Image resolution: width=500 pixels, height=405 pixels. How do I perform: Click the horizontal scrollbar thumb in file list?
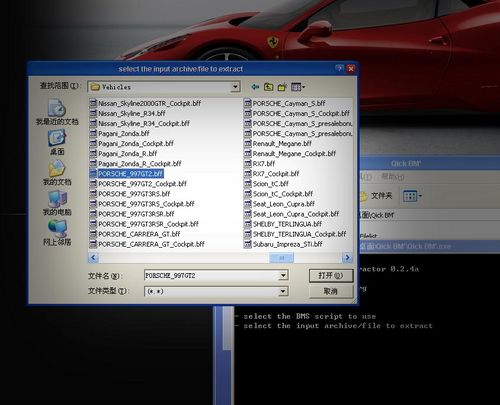(281, 257)
